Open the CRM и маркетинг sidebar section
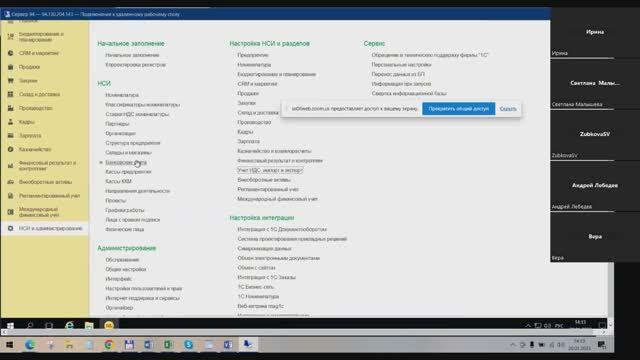Viewport: 640px width, 360px height. click(x=39, y=53)
